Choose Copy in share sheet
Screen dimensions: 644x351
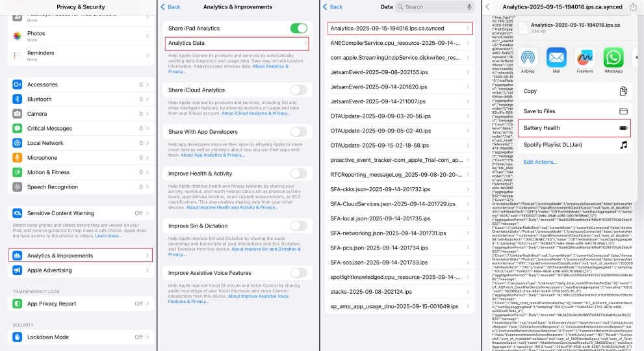click(x=574, y=91)
